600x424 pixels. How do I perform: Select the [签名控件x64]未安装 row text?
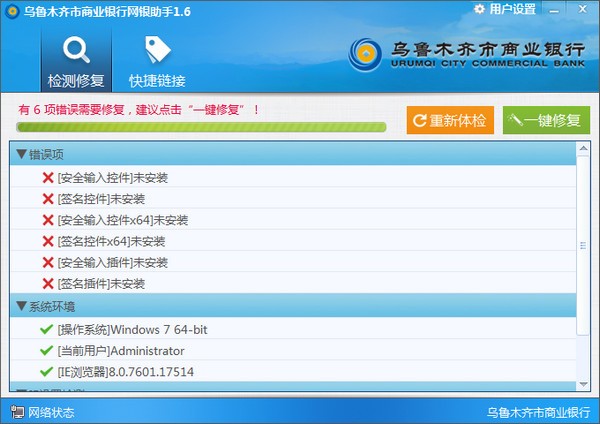(x=111, y=241)
